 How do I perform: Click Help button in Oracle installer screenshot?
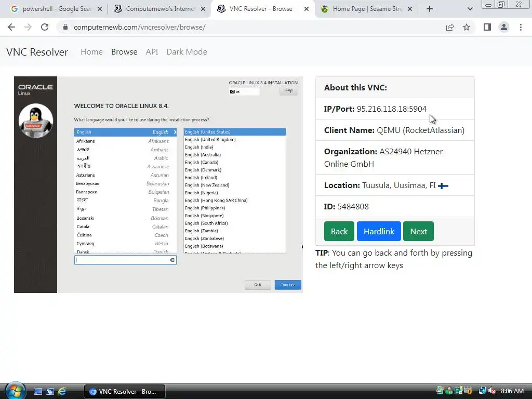288,90
